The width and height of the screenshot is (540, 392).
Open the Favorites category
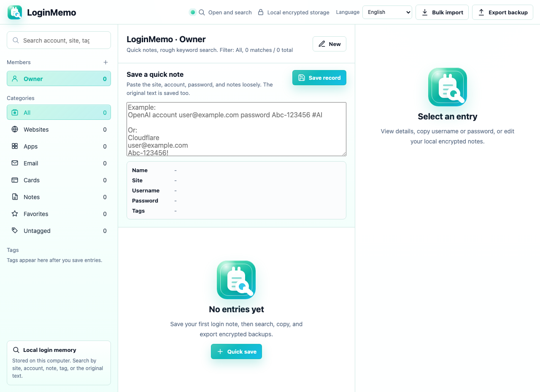(x=59, y=214)
